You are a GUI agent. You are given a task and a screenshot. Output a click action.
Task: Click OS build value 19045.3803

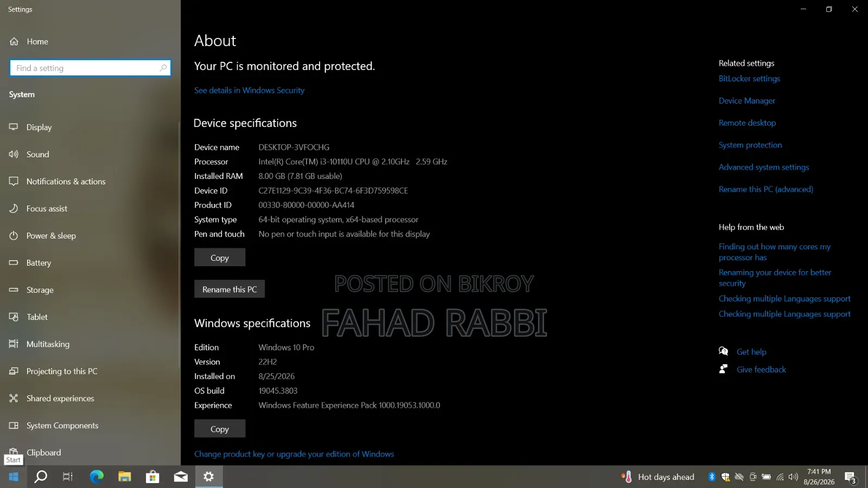click(278, 390)
